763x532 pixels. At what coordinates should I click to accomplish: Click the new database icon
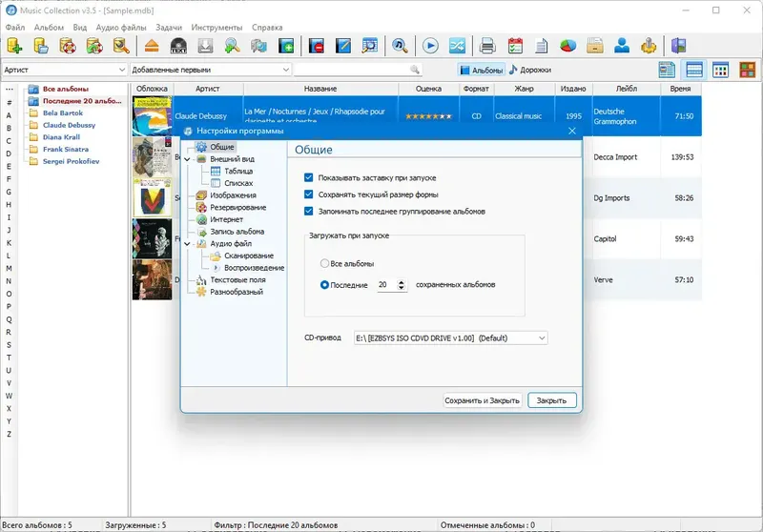point(14,46)
